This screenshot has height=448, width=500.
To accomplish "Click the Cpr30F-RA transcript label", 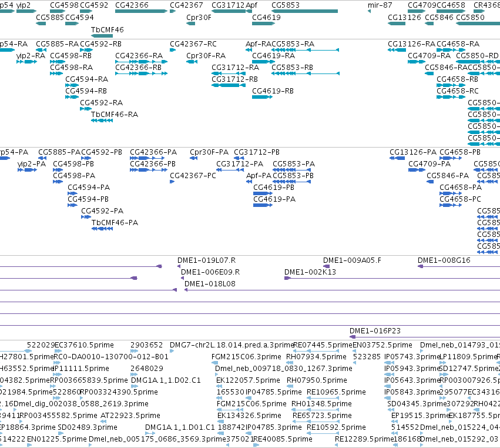I will 206,56.
